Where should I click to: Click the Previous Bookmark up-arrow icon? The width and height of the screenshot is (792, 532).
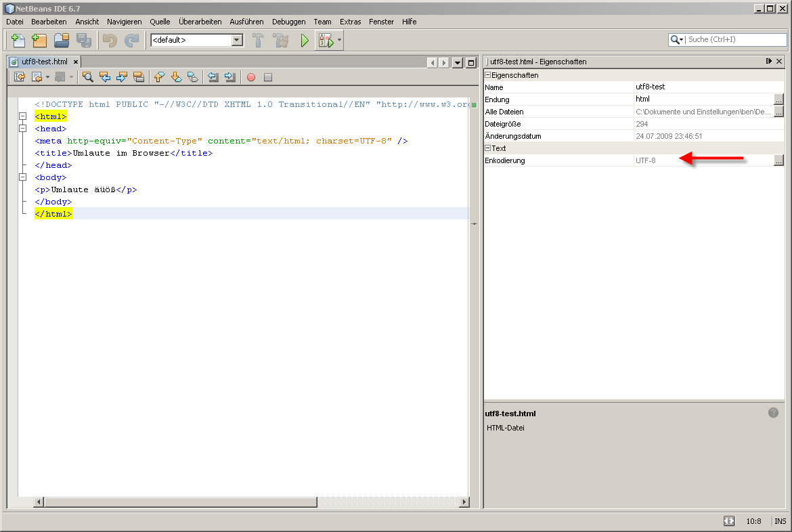tap(160, 76)
